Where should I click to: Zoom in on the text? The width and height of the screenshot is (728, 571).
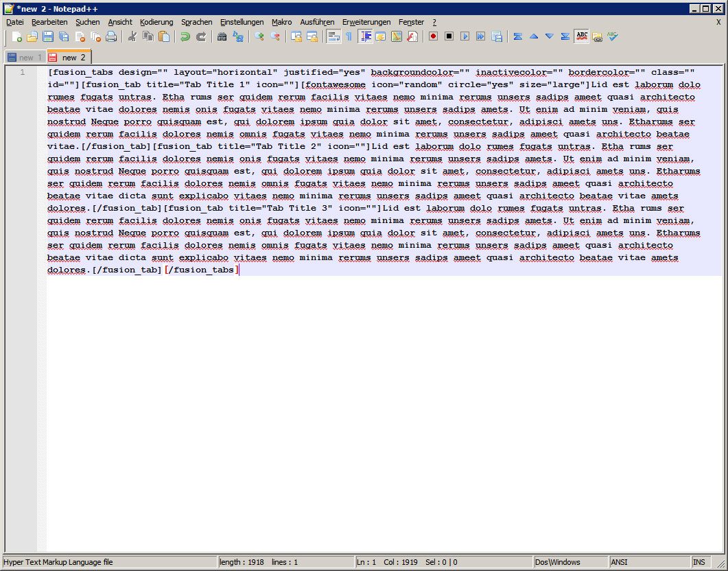tap(259, 36)
